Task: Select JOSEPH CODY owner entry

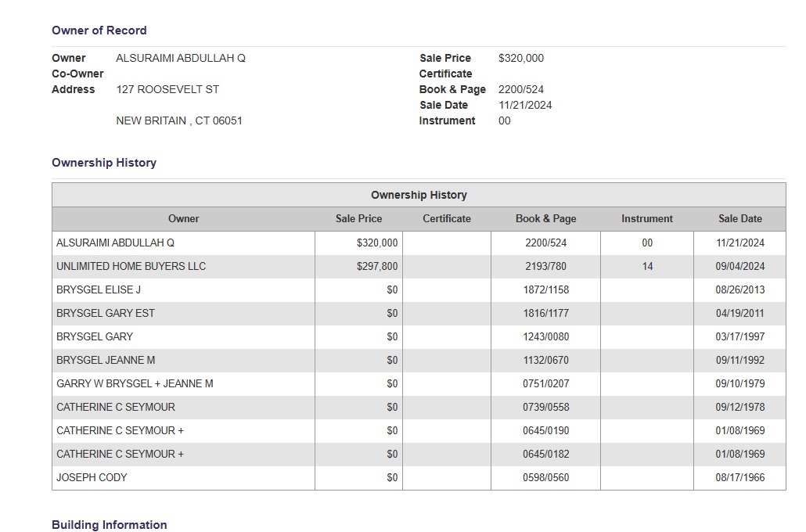Action: 92,478
